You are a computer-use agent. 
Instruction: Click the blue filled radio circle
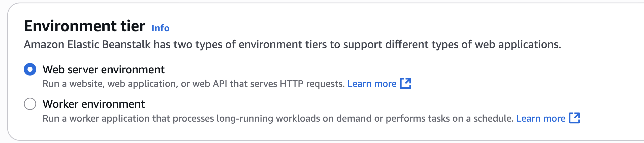pos(30,69)
